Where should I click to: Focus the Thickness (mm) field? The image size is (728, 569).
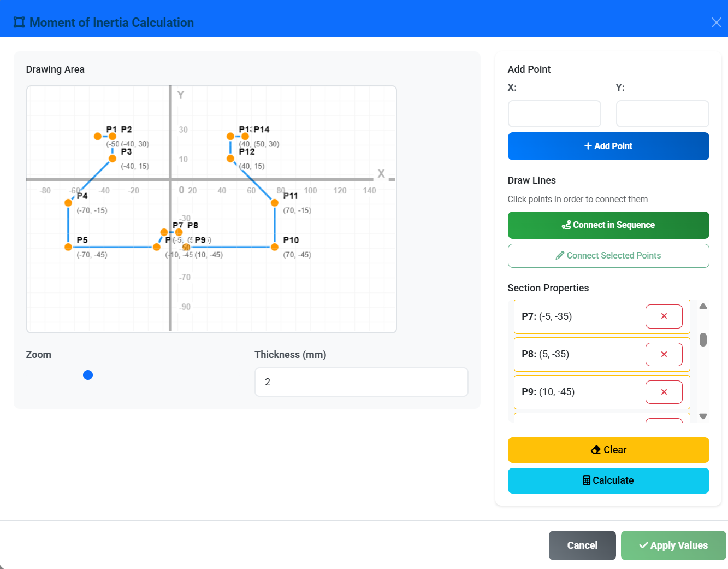point(361,382)
